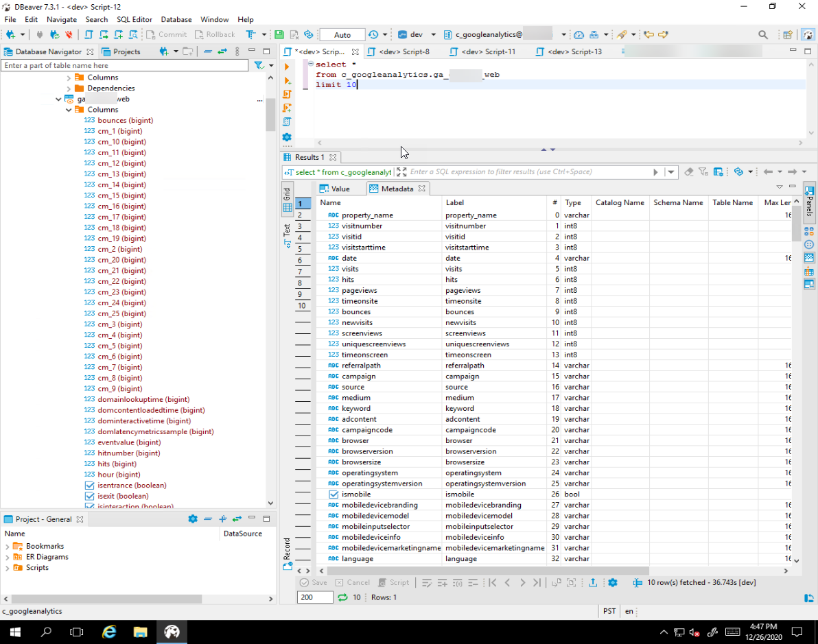Click the Script button in the results toolbar
The height and width of the screenshot is (644, 818).
393,582
